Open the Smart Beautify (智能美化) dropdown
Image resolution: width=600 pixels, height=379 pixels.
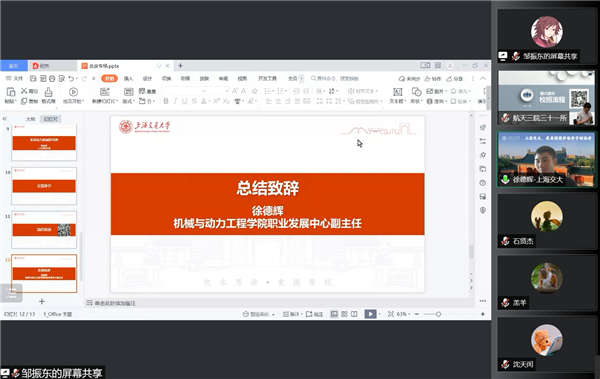coord(259,314)
